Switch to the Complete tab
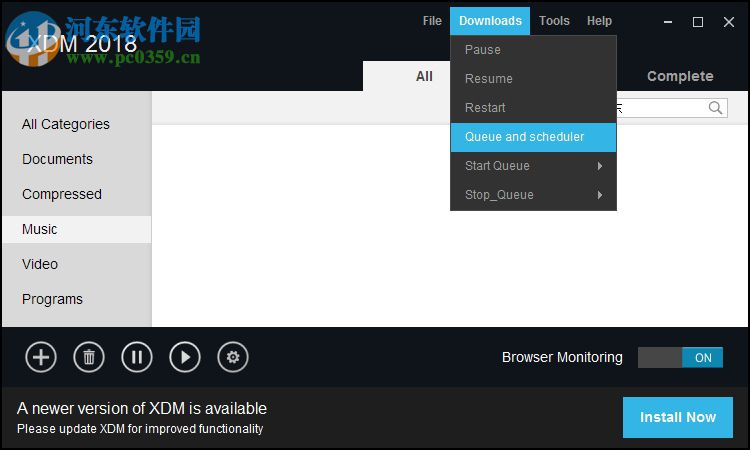This screenshot has height=450, width=750. pyautogui.click(x=680, y=77)
